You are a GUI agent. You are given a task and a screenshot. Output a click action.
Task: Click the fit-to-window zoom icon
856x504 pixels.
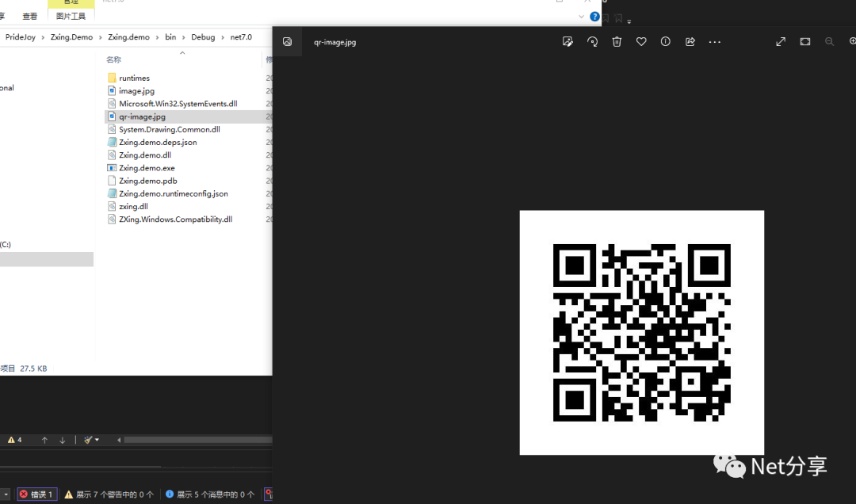pyautogui.click(x=805, y=41)
